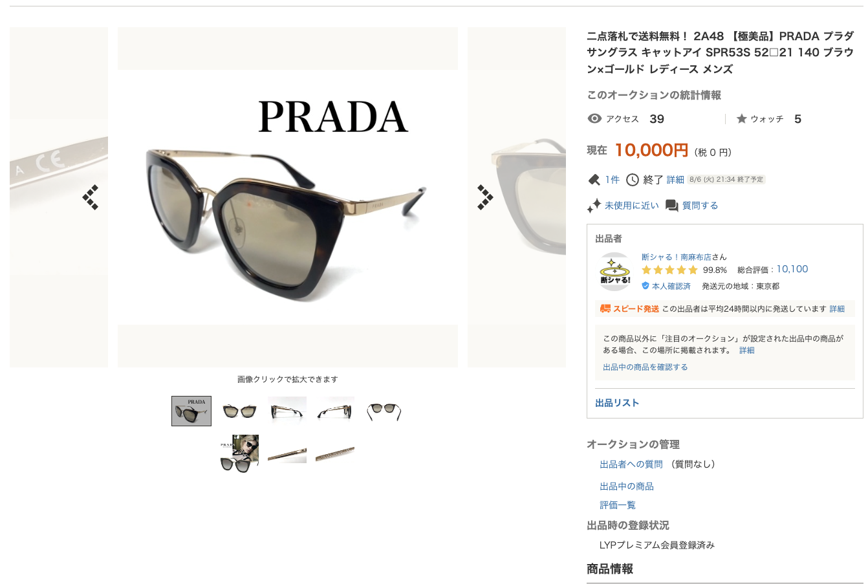This screenshot has width=868, height=588.
Task: Show the next product image
Action: (485, 197)
